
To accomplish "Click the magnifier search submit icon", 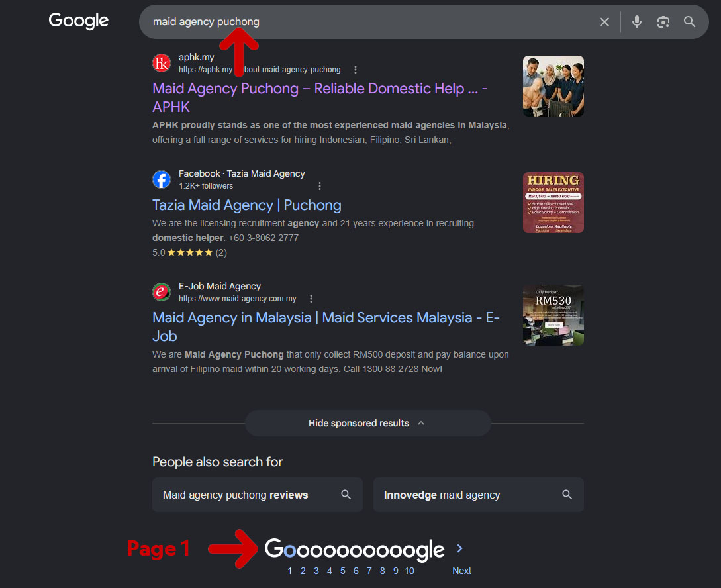I will 689,22.
